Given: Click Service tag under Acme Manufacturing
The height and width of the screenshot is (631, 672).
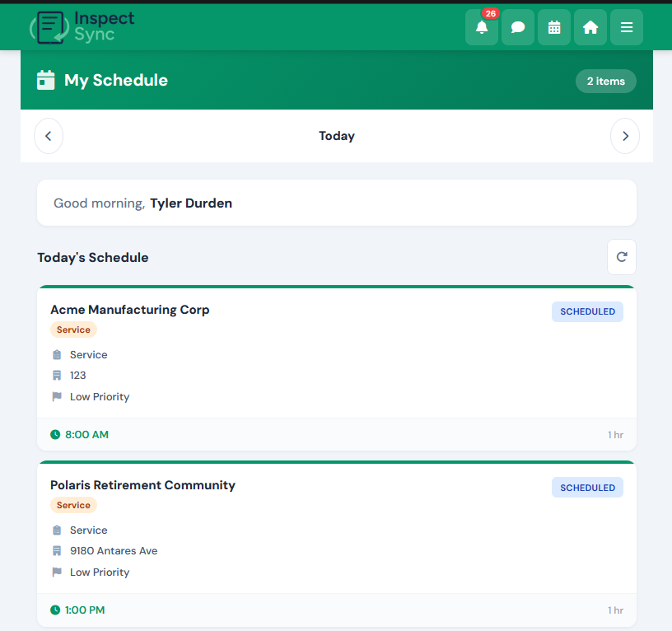Looking at the screenshot, I should 73,330.
